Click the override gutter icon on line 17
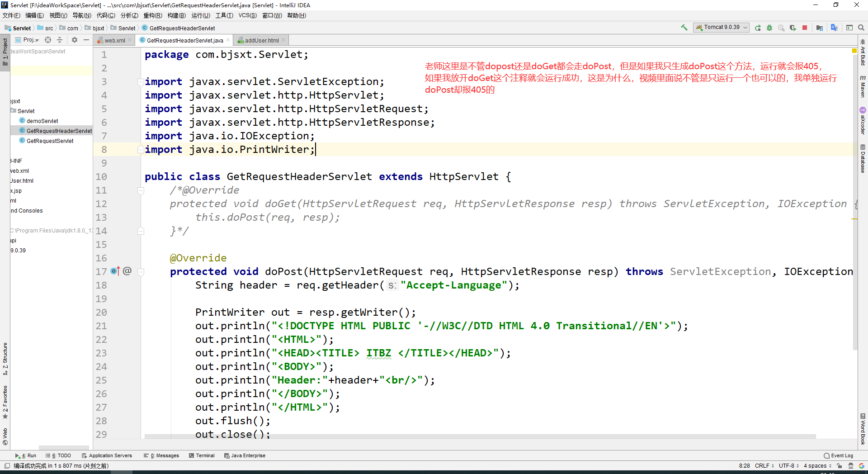This screenshot has width=868, height=474. (115, 271)
